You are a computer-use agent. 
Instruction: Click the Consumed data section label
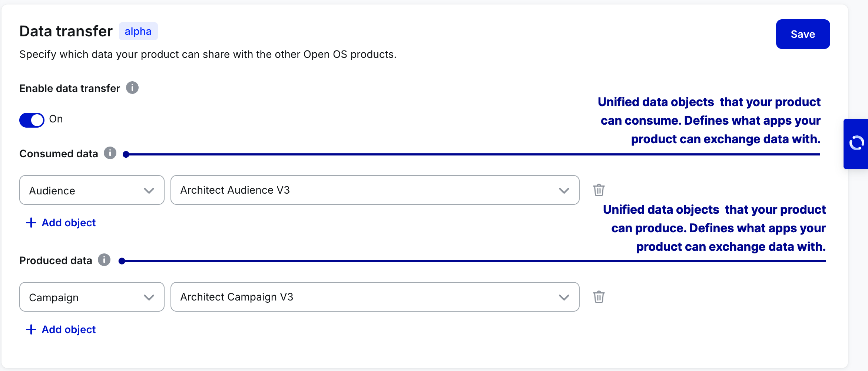click(x=59, y=154)
